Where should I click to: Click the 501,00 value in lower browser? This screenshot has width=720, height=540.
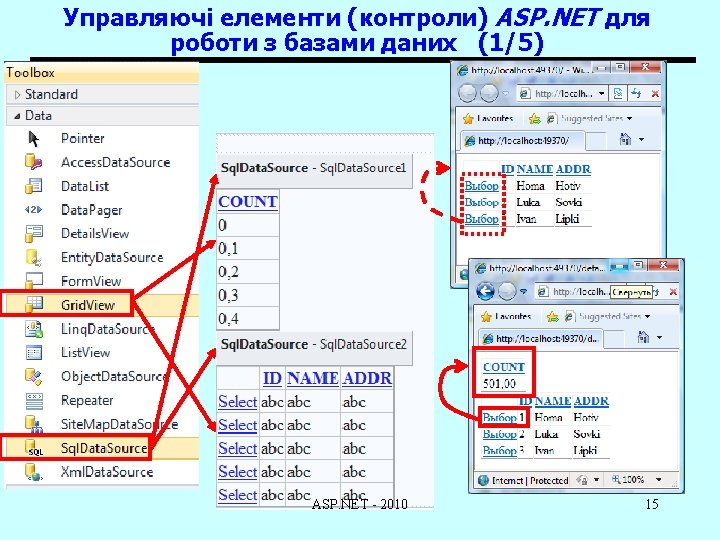click(x=499, y=383)
